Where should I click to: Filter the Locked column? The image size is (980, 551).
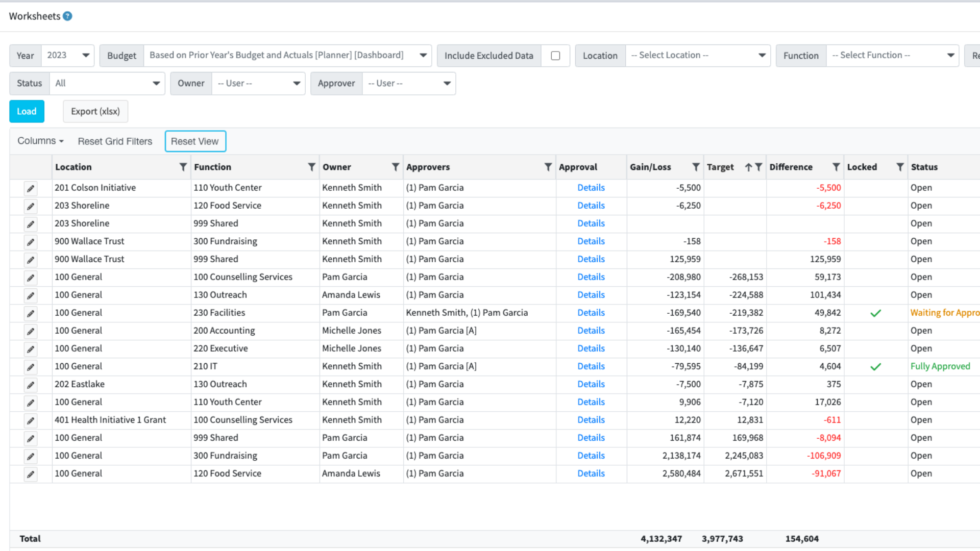(x=900, y=167)
